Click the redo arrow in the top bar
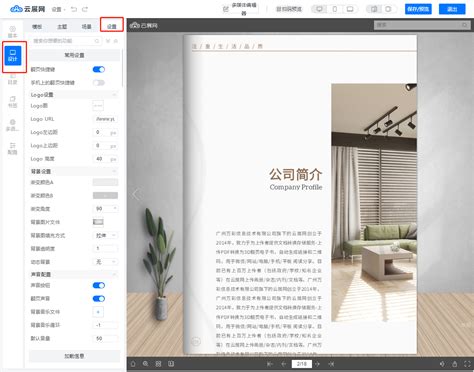The width and height of the screenshot is (474, 372). tap(85, 9)
